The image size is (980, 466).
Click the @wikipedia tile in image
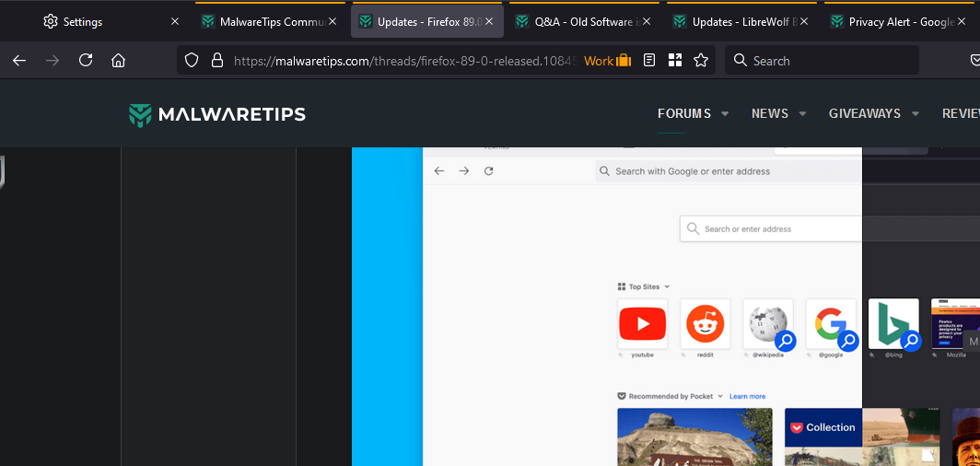[x=768, y=324]
